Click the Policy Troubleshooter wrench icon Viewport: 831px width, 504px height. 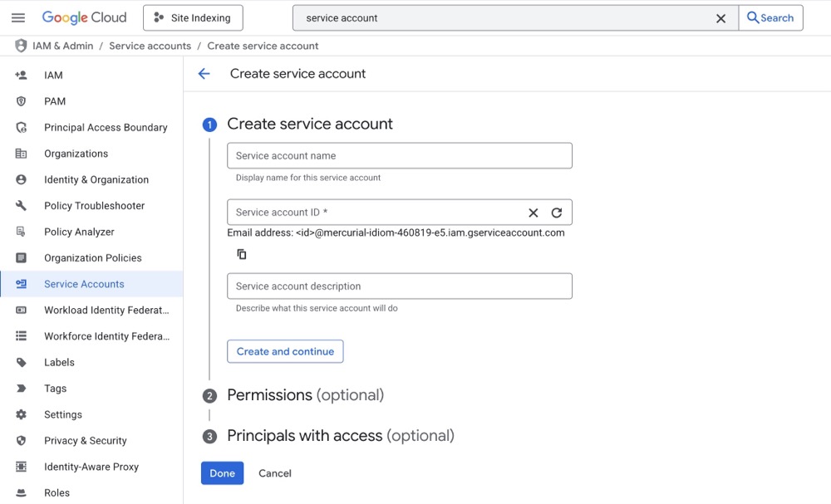tap(22, 205)
